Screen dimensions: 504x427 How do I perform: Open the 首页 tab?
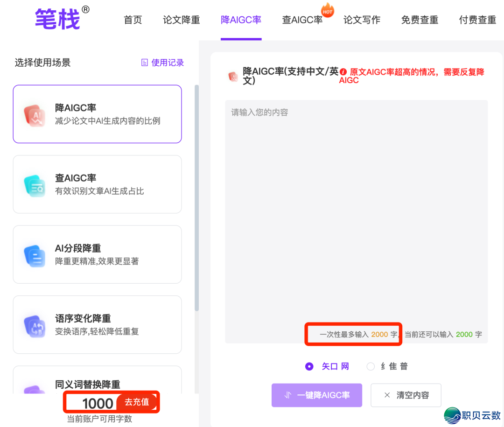point(133,20)
